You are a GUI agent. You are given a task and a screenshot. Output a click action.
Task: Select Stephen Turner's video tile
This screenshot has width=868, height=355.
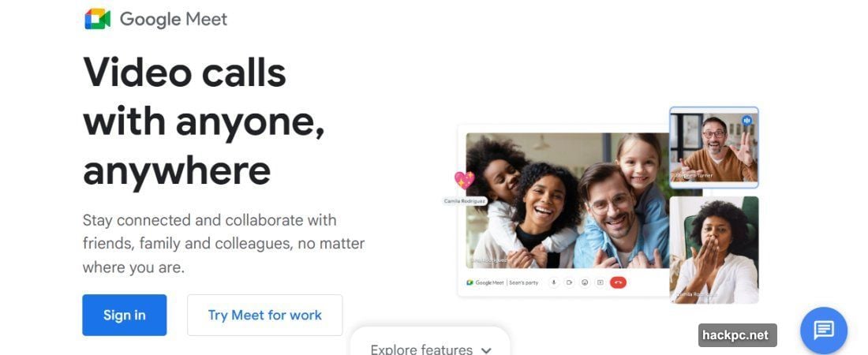(713, 148)
